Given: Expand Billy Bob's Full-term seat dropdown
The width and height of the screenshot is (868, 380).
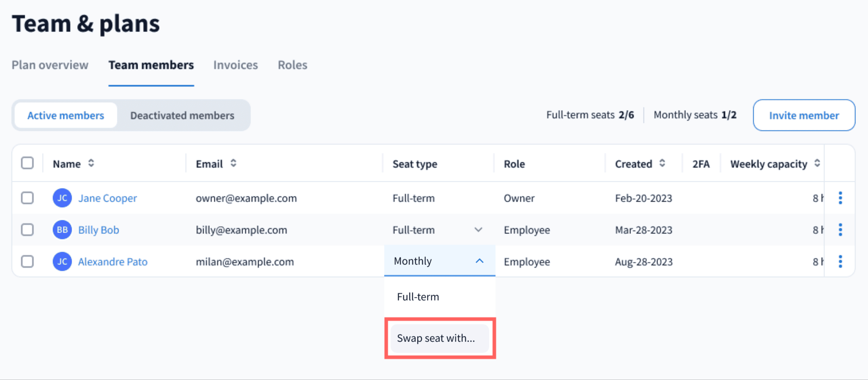Looking at the screenshot, I should [478, 230].
